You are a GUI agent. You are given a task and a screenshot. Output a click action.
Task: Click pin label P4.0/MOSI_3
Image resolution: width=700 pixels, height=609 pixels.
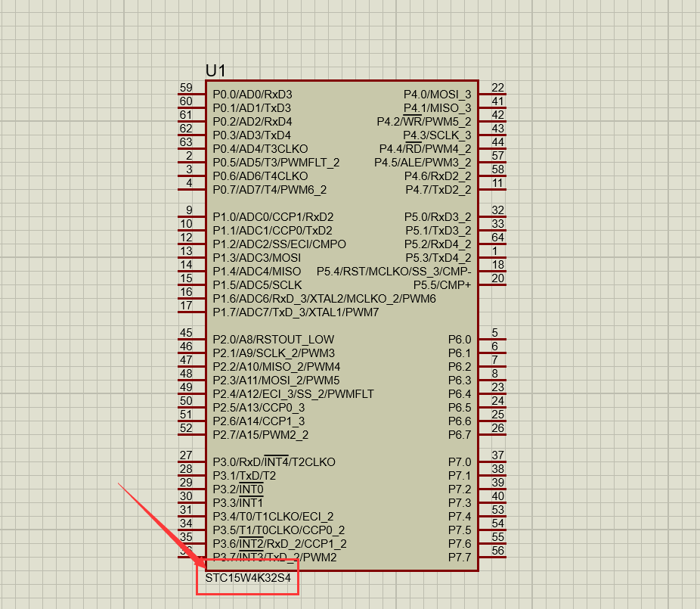pyautogui.click(x=437, y=95)
